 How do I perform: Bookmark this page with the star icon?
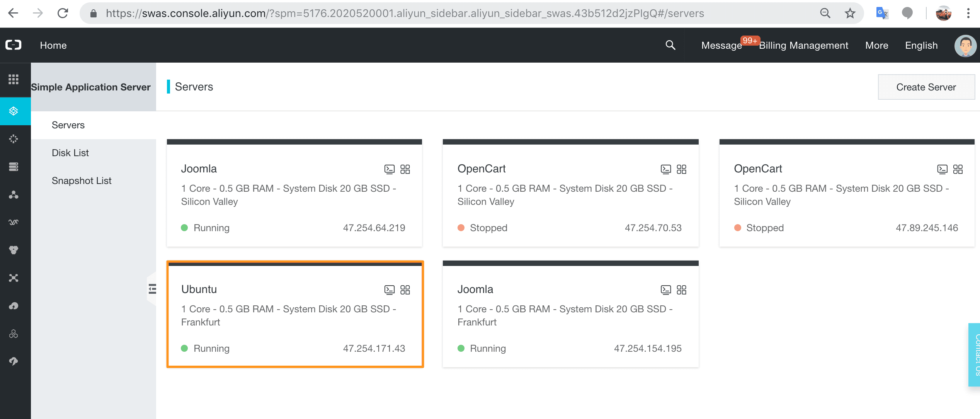pos(850,14)
